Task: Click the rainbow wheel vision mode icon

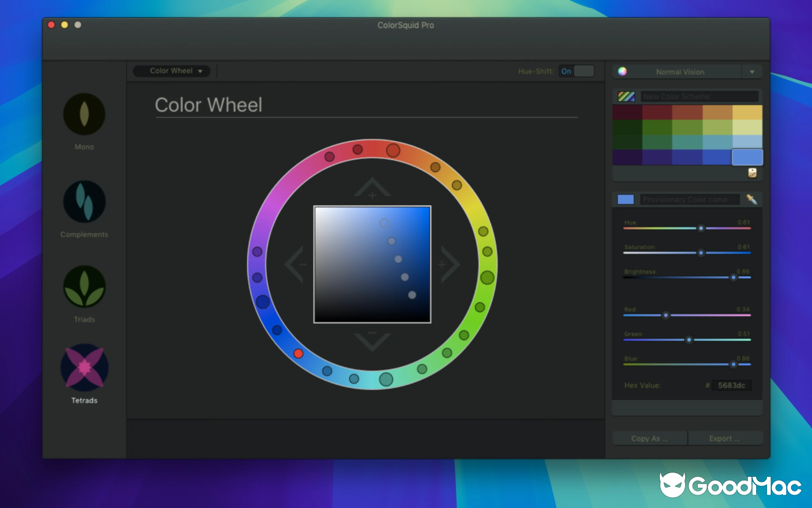Action: tap(622, 71)
